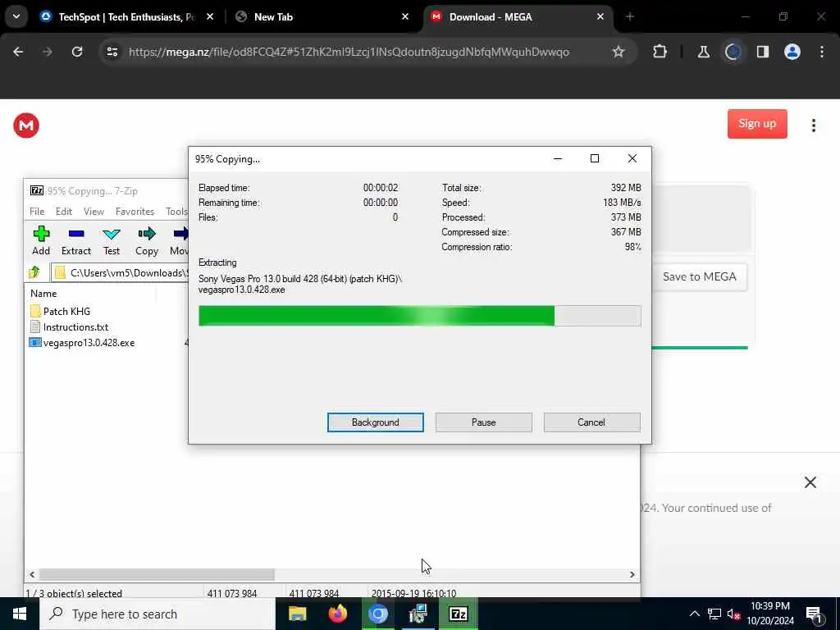Image resolution: width=840 pixels, height=630 pixels.
Task: Open the installer icon on the taskbar
Action: click(x=418, y=614)
